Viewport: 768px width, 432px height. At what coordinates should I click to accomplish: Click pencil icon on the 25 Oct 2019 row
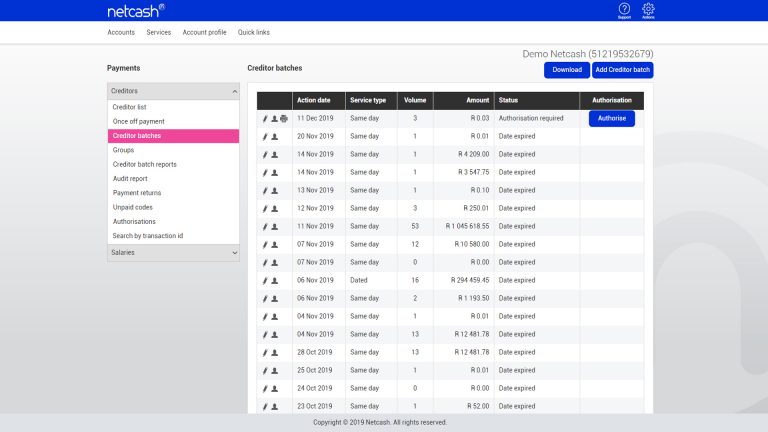pos(265,371)
